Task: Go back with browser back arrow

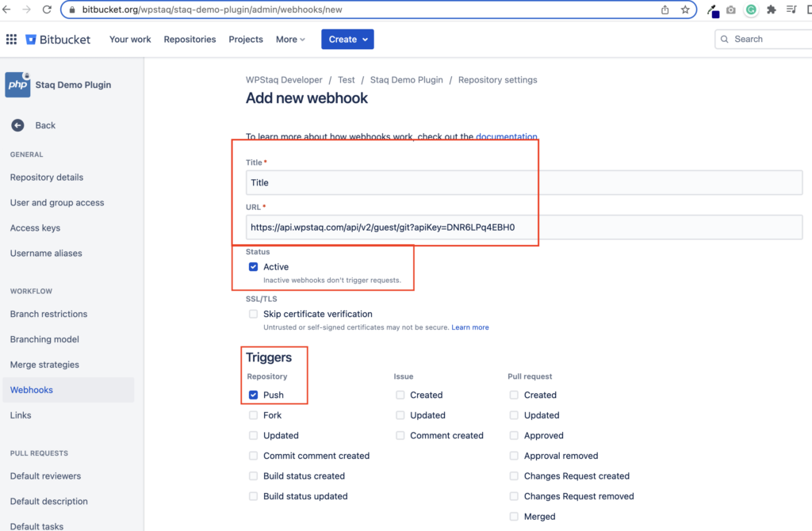Action: point(6,10)
